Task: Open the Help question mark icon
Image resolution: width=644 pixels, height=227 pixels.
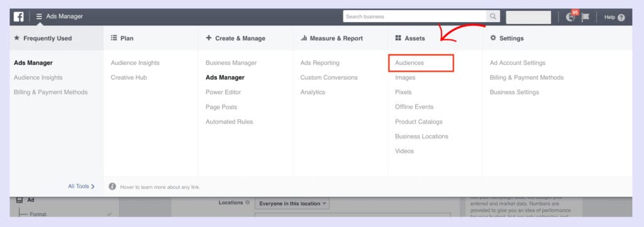Action: pyautogui.click(x=621, y=17)
